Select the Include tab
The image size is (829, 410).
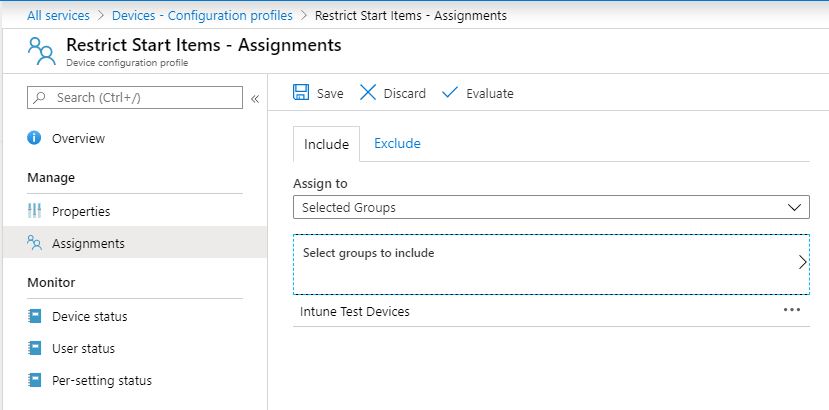tap(326, 145)
